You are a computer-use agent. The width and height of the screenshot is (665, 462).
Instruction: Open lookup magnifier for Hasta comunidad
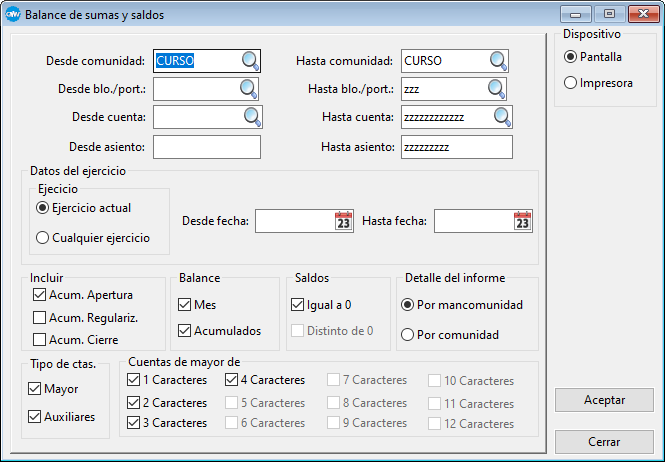click(x=498, y=60)
